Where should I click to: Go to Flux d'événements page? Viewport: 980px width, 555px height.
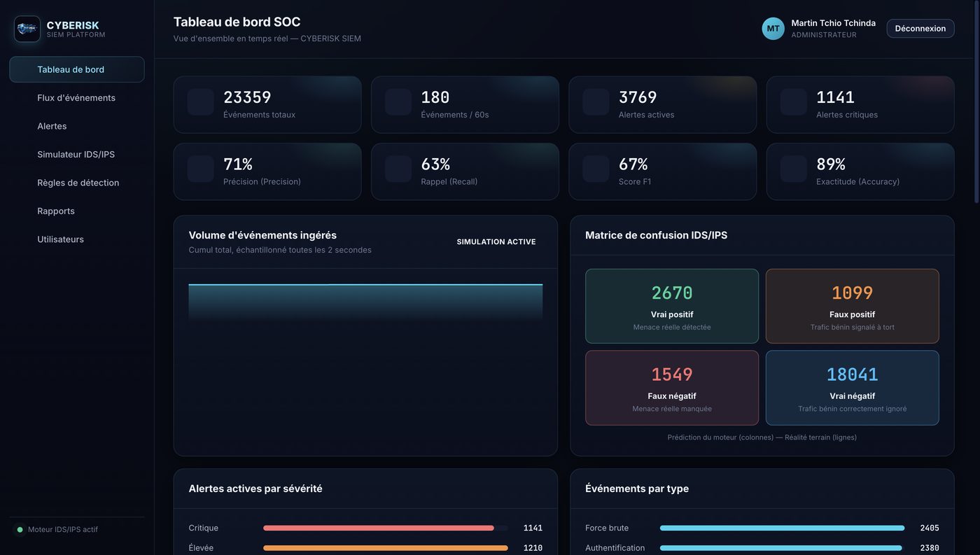(77, 98)
